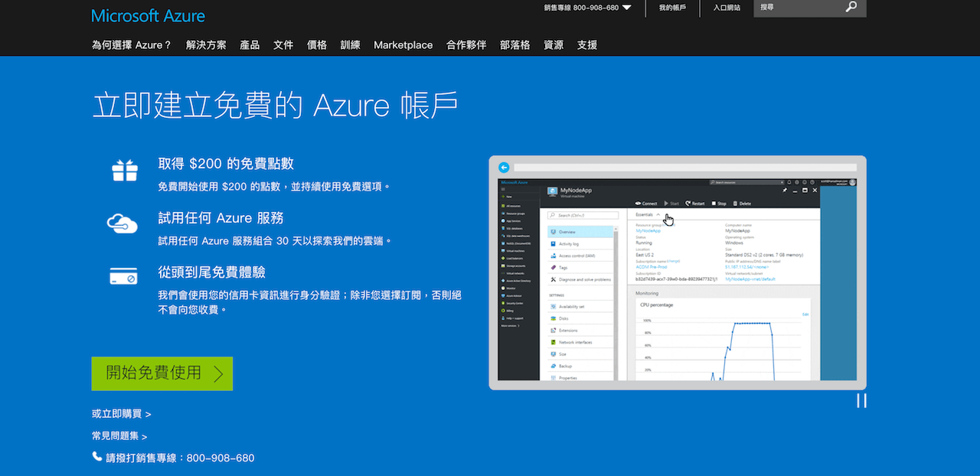
Task: Open the 產品 menu item
Action: click(250, 45)
